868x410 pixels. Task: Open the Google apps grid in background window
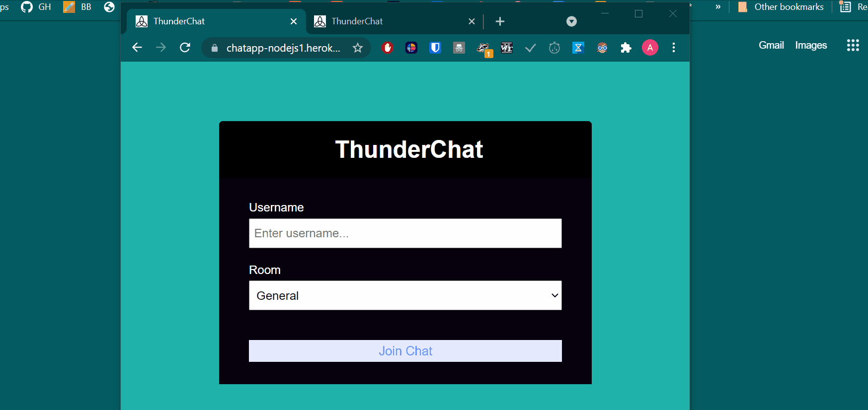pos(853,45)
